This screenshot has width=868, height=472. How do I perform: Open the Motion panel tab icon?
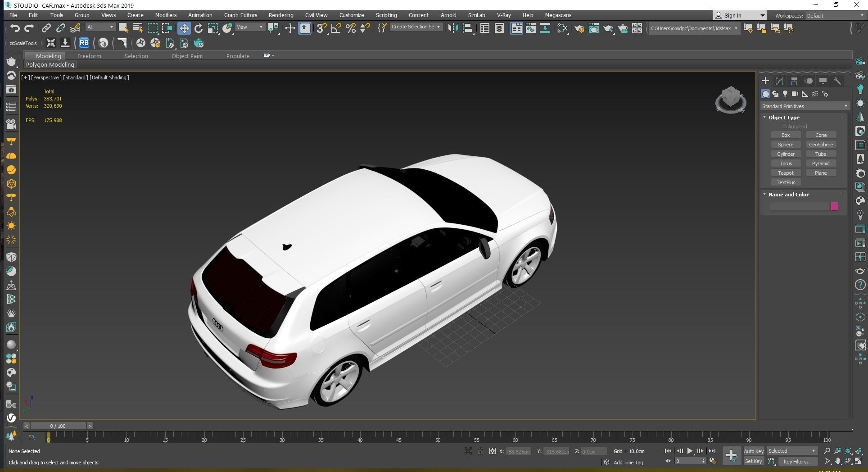tap(809, 81)
